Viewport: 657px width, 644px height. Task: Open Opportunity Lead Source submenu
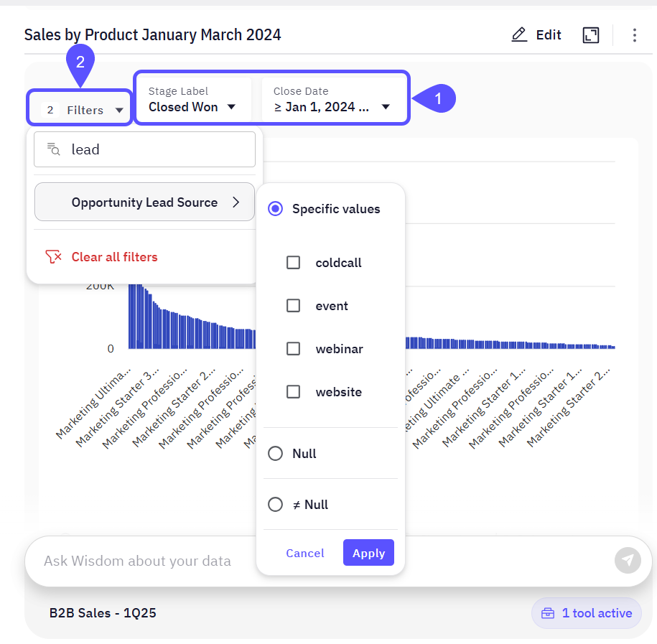(x=144, y=202)
